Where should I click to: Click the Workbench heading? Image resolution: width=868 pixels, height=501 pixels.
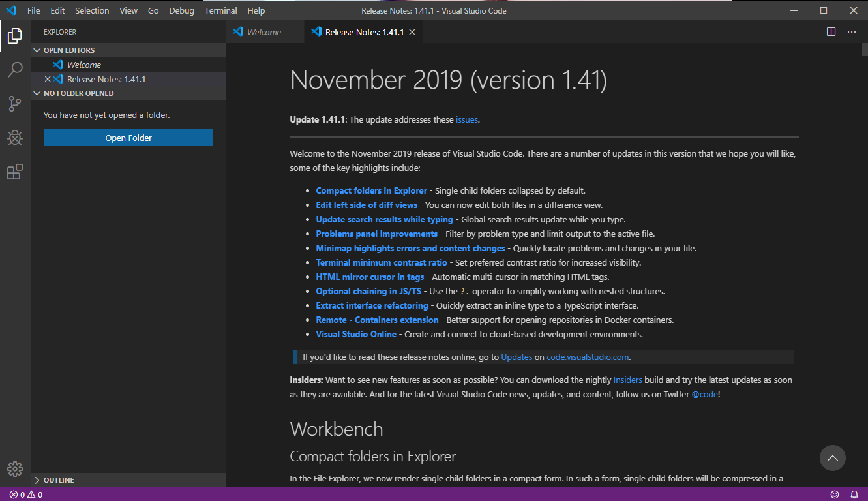tap(337, 429)
